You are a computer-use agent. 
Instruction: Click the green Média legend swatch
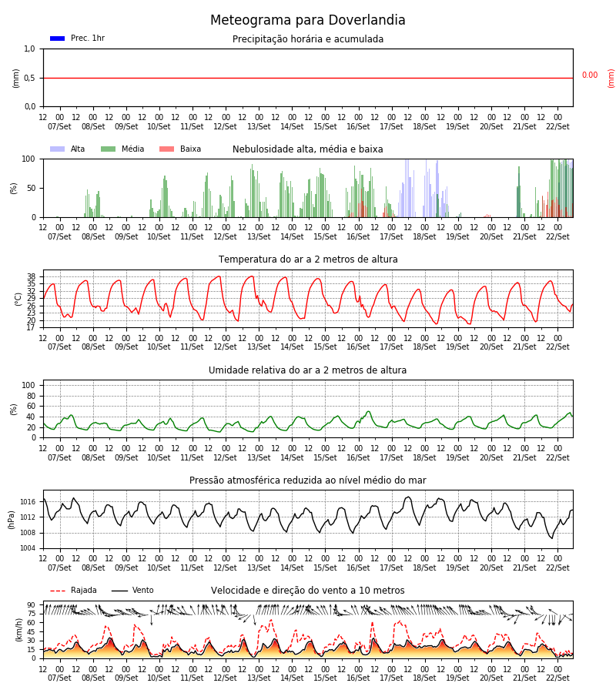pyautogui.click(x=109, y=149)
